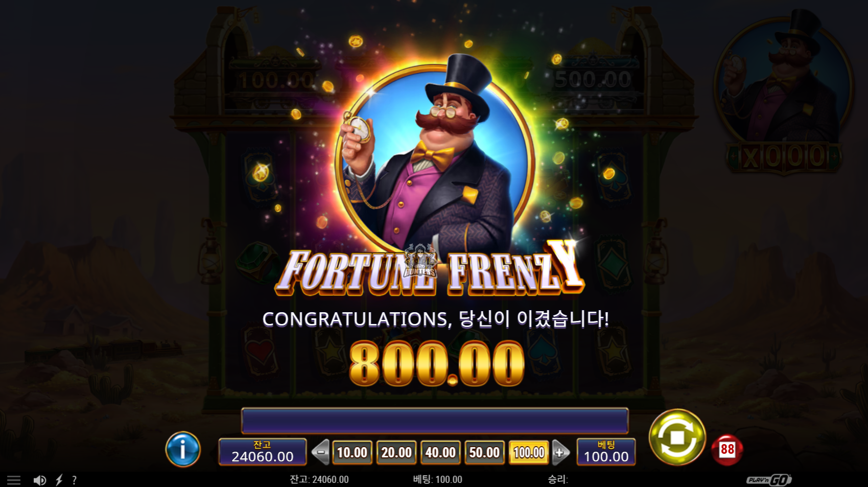Image resolution: width=868 pixels, height=487 pixels.
Task: Click the 800.00 win amount
Action: tap(437, 363)
